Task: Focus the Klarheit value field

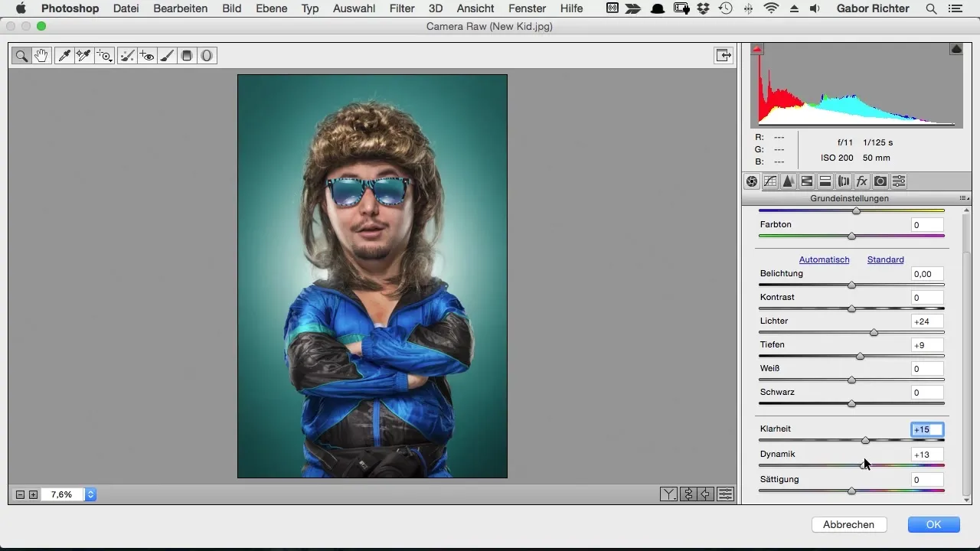Action: (927, 430)
